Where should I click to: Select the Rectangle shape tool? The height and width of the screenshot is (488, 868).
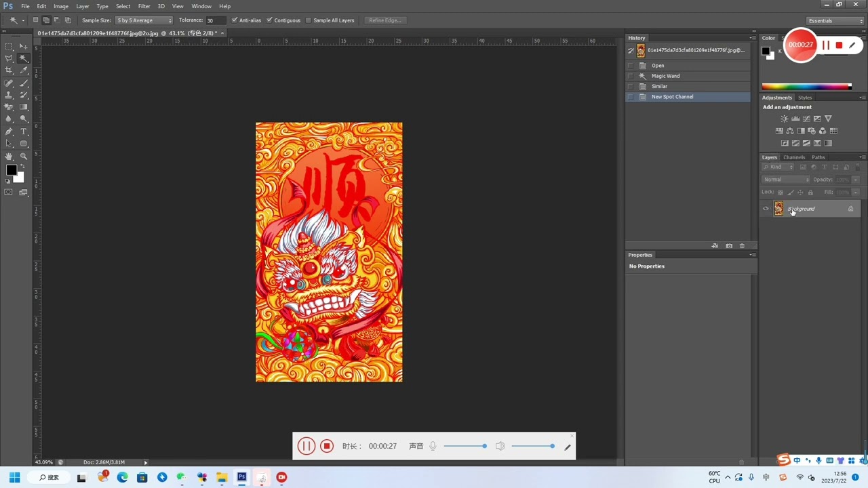(24, 144)
